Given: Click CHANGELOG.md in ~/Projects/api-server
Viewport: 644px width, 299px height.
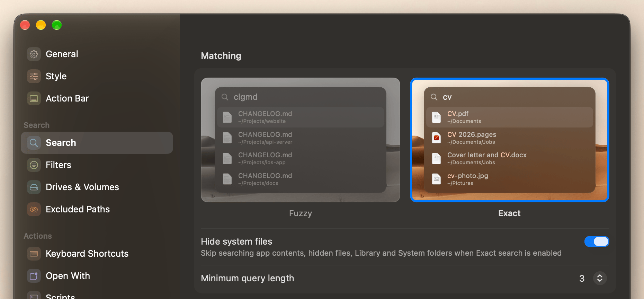Looking at the screenshot, I should [x=301, y=138].
